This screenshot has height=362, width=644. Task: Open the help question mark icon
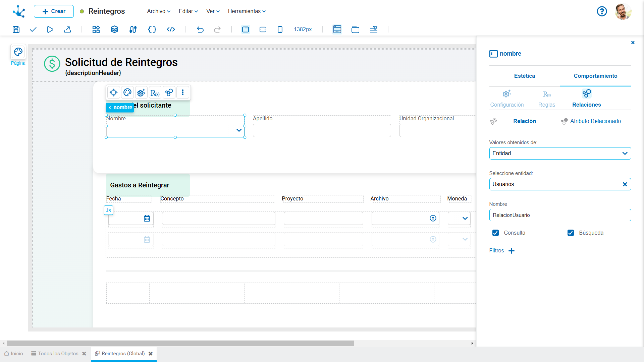click(x=602, y=11)
